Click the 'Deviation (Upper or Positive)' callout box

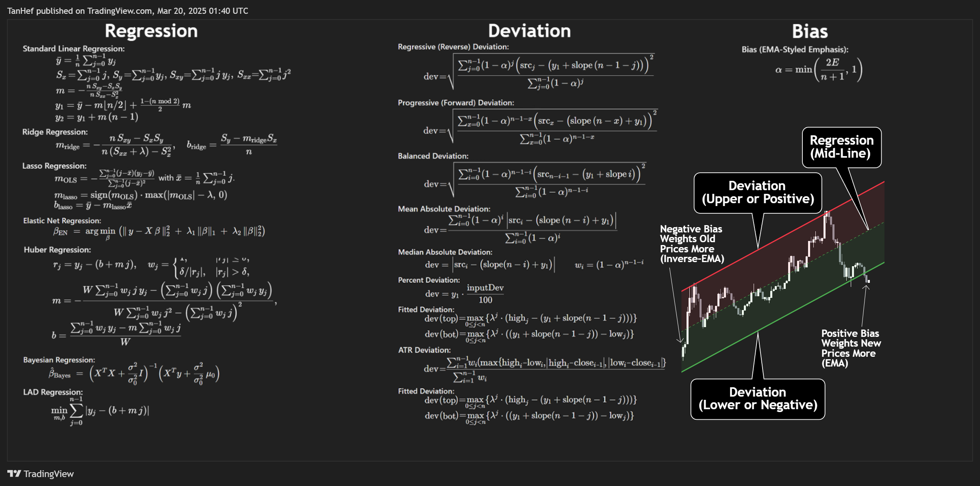[x=758, y=193]
